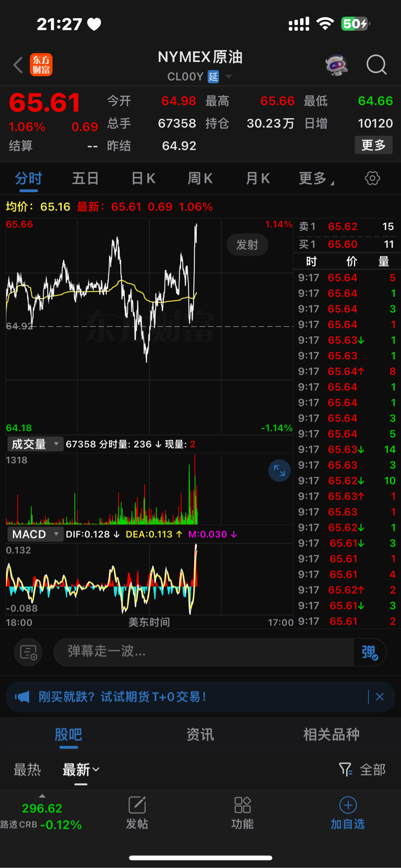401x868 pixels.
Task: Tap the 今开 value 64.98
Action: 179,101
